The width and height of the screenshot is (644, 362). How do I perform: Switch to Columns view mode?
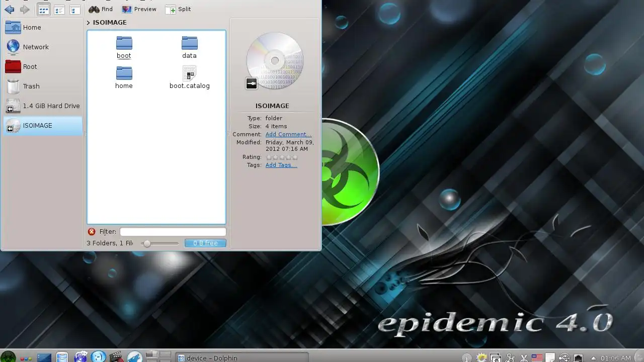pyautogui.click(x=74, y=10)
